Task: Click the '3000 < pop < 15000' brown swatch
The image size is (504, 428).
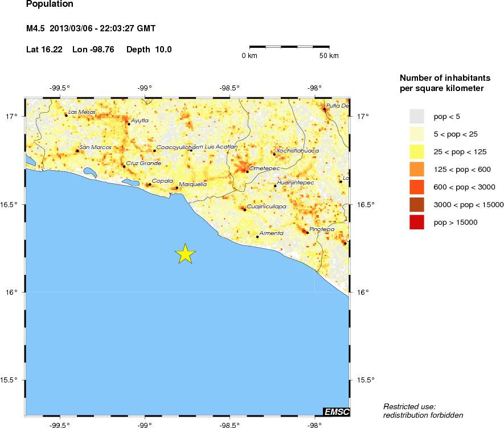Action: (x=417, y=204)
